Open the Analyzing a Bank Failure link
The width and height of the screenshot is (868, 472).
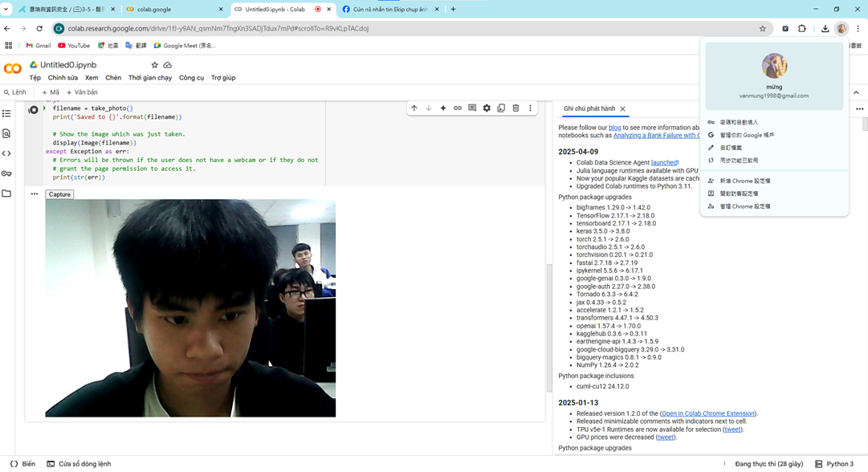tap(656, 136)
